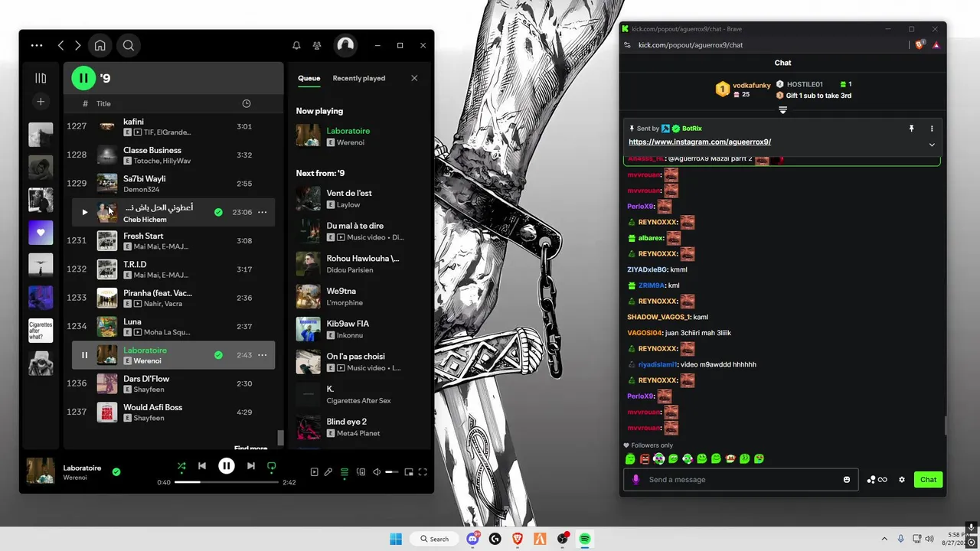Toggle the Queue icon in player bar

[x=345, y=472]
